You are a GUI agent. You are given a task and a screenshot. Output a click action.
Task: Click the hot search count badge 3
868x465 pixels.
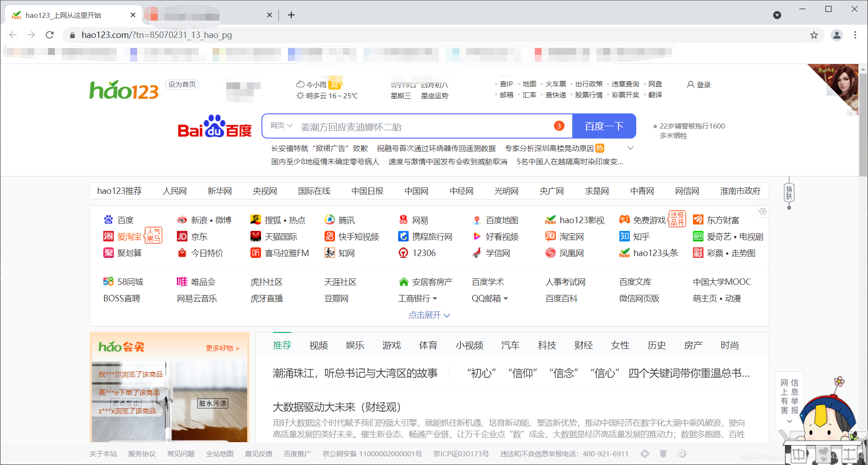click(x=559, y=126)
